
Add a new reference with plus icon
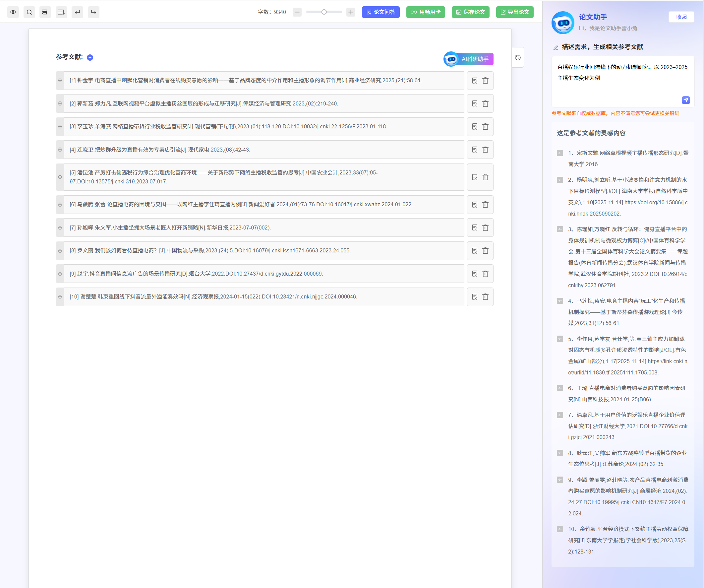pos(90,57)
